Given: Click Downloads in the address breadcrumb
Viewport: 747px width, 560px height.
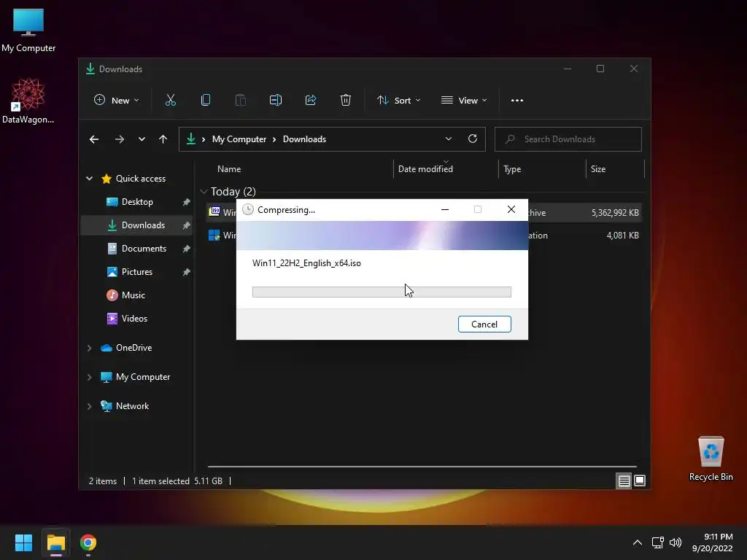Looking at the screenshot, I should 304,139.
